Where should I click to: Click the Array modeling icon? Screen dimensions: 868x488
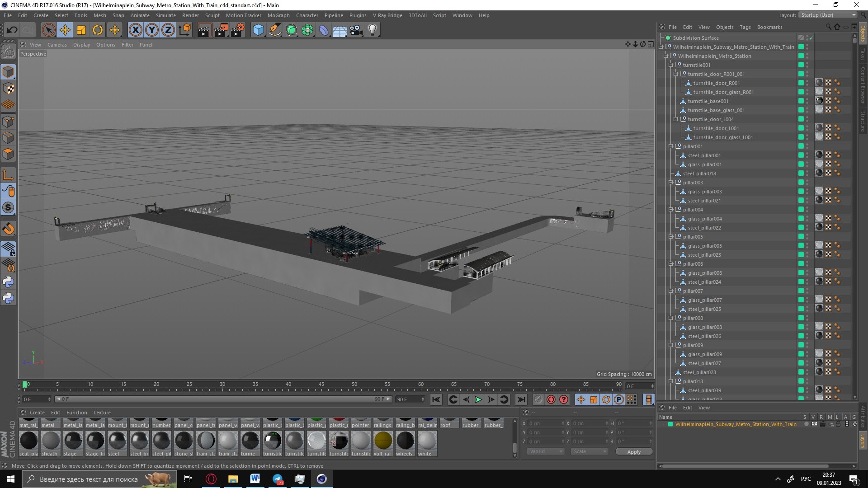(x=307, y=30)
